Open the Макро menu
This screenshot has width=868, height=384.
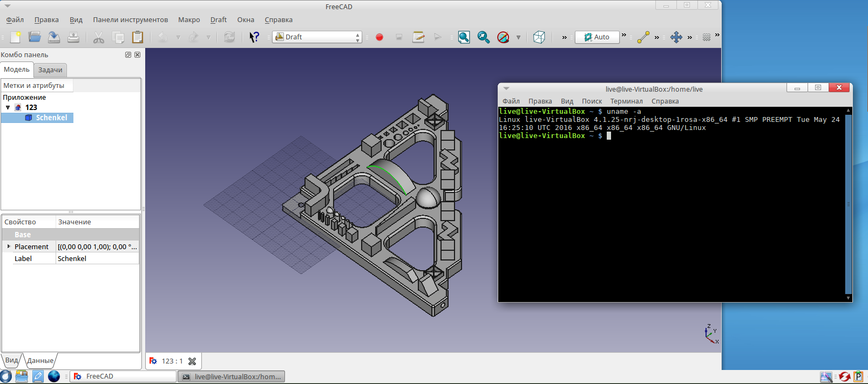pos(189,20)
